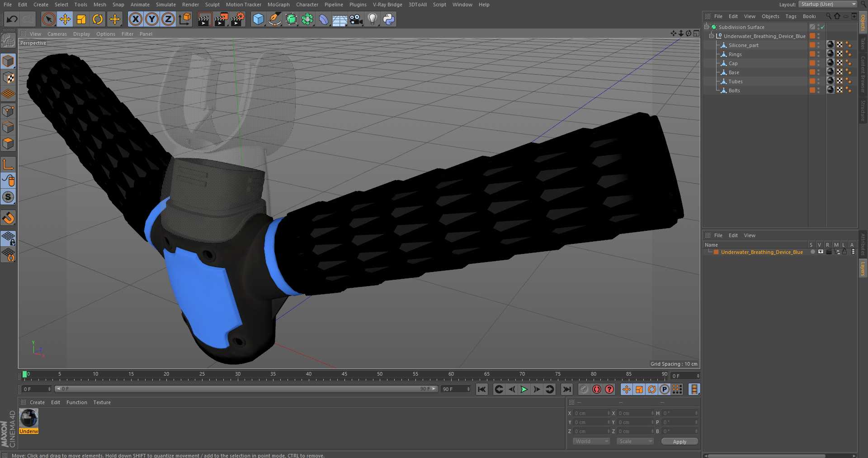Screen dimensions: 868x458
Task: Collapse the Subdivision Surface tree node
Action: 706,27
